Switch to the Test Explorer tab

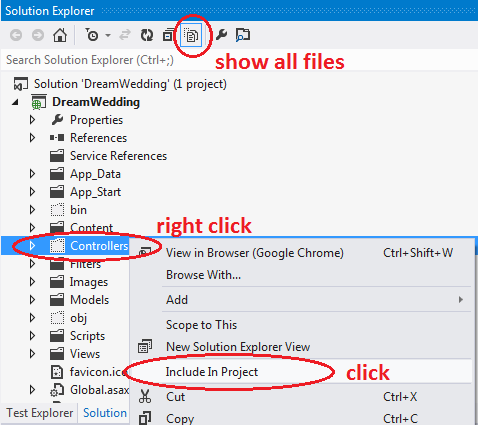pyautogui.click(x=39, y=413)
